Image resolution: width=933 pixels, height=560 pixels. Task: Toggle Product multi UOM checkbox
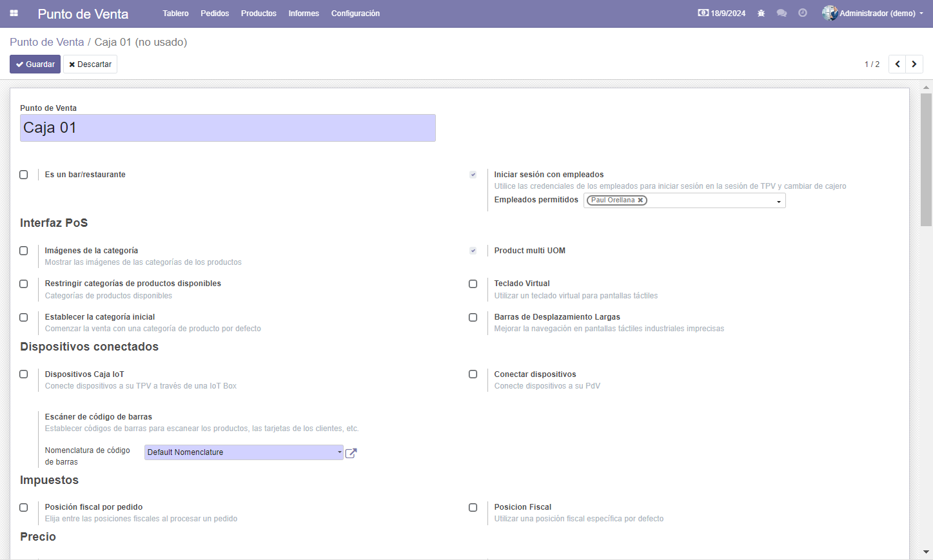(x=473, y=251)
